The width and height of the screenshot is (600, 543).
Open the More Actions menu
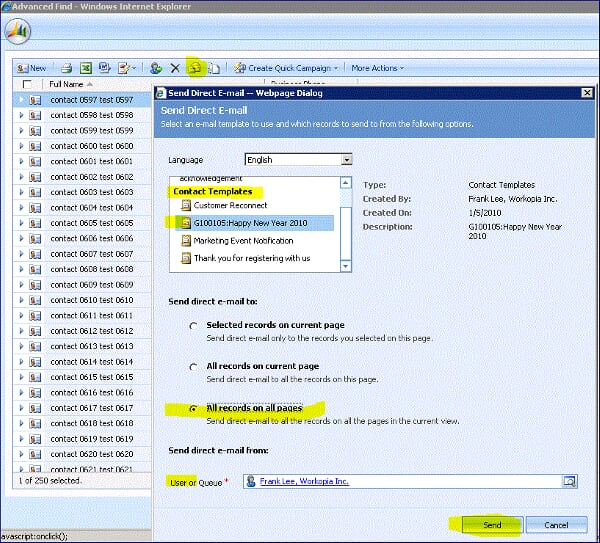pyautogui.click(x=377, y=68)
